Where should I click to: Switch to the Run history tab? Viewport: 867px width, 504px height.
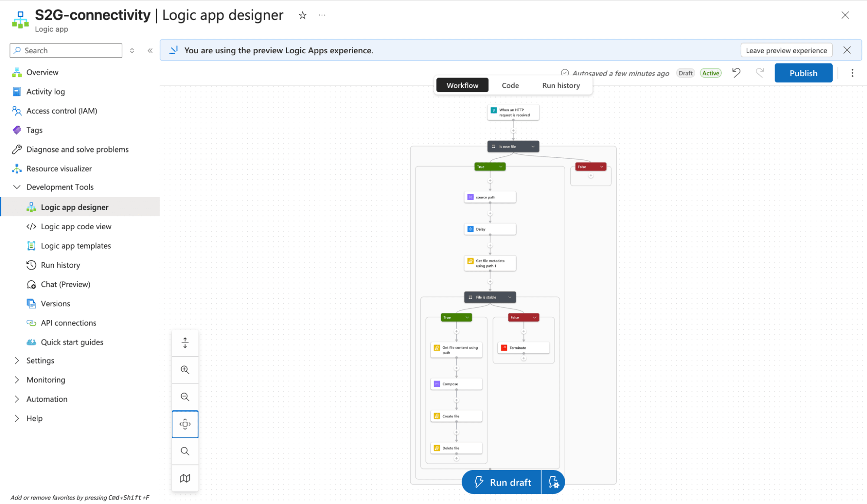pyautogui.click(x=561, y=85)
